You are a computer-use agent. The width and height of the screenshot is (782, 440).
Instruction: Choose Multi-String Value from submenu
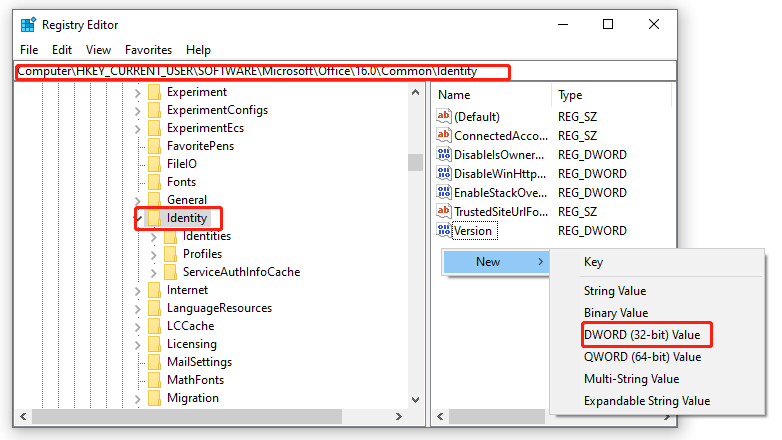(631, 379)
